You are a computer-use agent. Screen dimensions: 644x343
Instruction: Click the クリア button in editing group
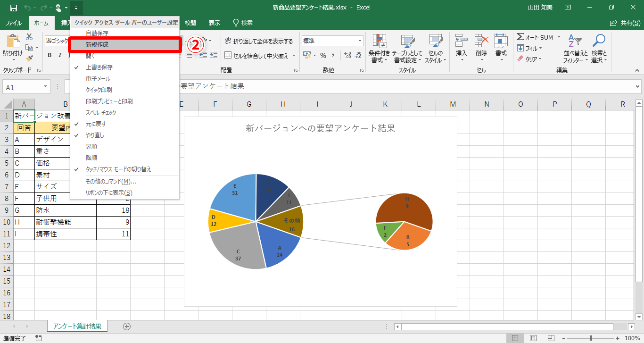[x=529, y=59]
